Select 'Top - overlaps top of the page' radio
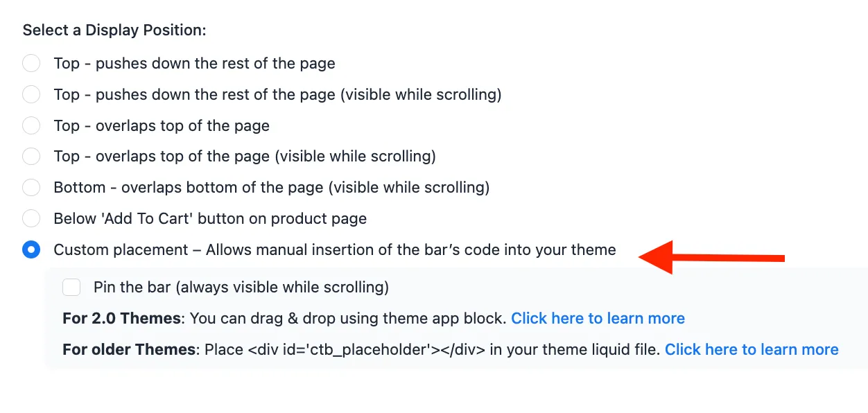The image size is (868, 413). coord(31,125)
